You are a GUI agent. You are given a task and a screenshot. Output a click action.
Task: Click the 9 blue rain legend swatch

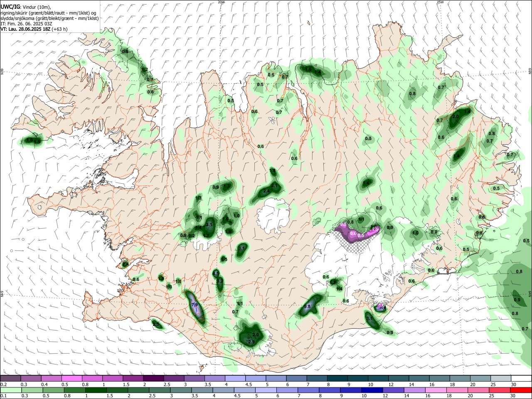[x=351, y=390]
